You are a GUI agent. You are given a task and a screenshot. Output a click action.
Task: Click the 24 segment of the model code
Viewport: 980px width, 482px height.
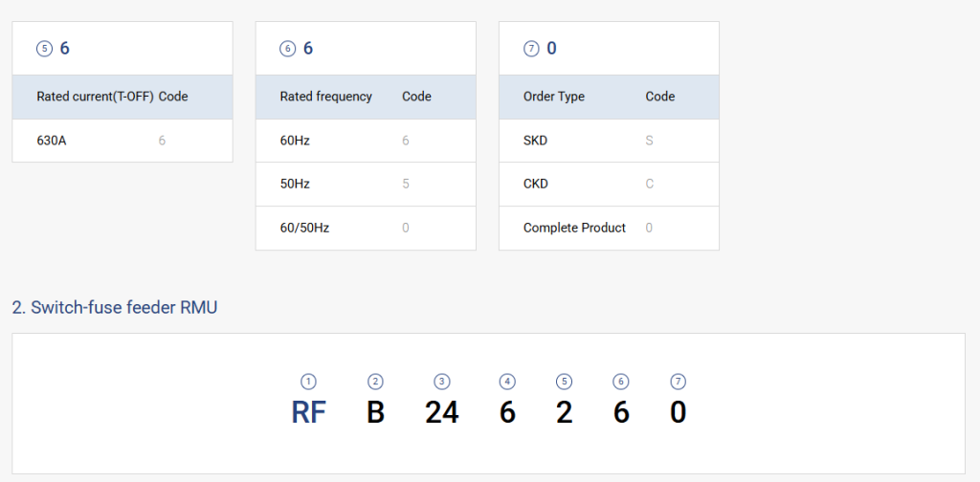click(441, 412)
